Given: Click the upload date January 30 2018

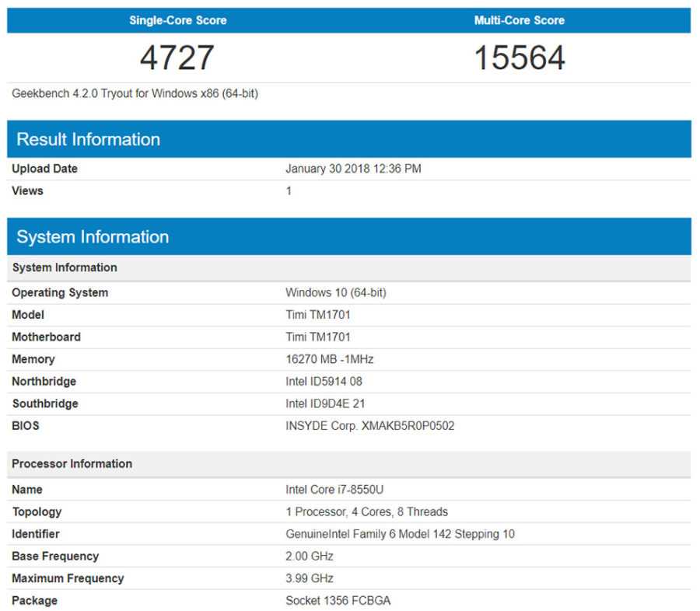Looking at the screenshot, I should (353, 169).
